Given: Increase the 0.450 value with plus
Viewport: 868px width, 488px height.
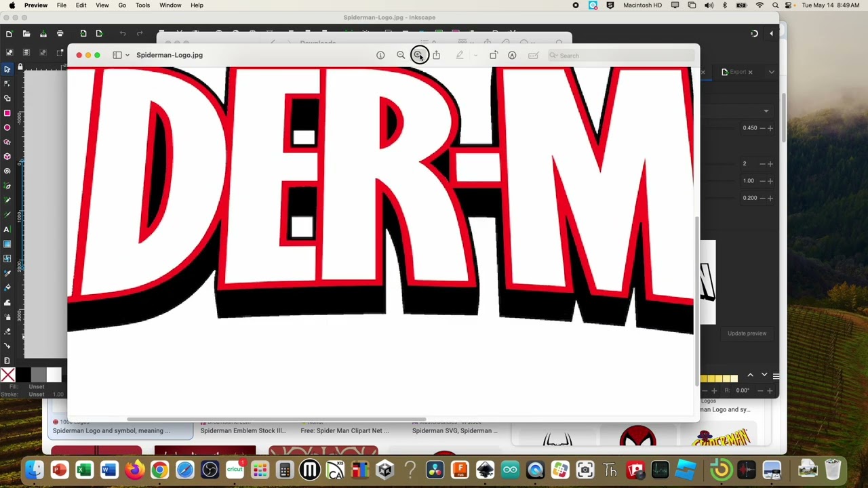Looking at the screenshot, I should [x=770, y=128].
